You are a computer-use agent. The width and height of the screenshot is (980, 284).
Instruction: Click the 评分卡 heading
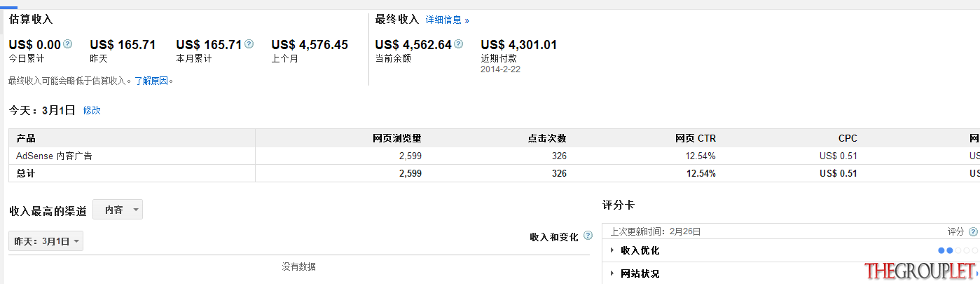(x=619, y=205)
